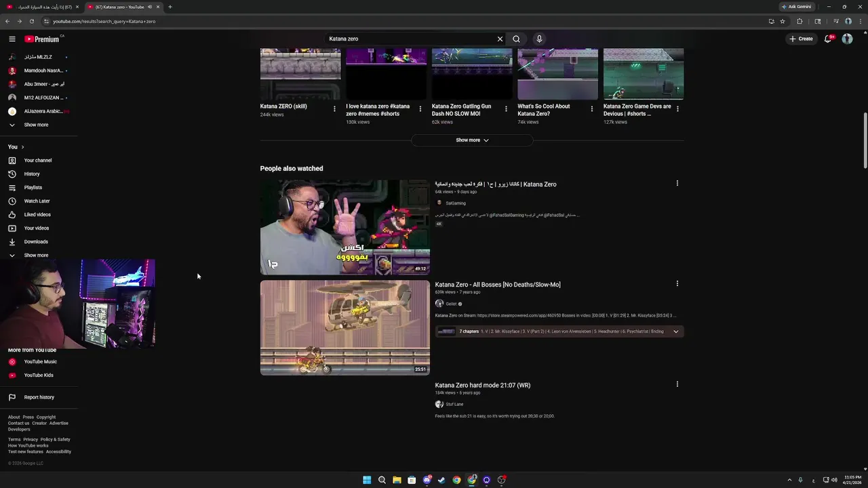Click the magnifier search button
This screenshot has height=488, width=868.
(x=517, y=39)
